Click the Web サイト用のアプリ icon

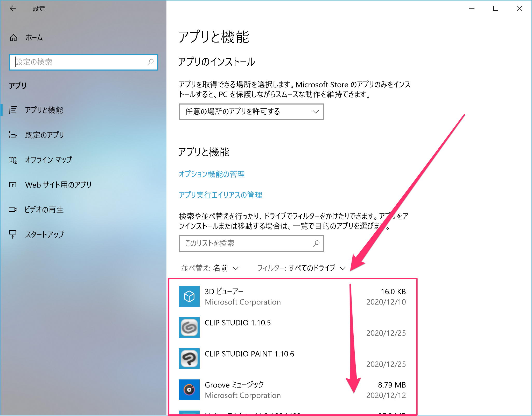(13, 185)
